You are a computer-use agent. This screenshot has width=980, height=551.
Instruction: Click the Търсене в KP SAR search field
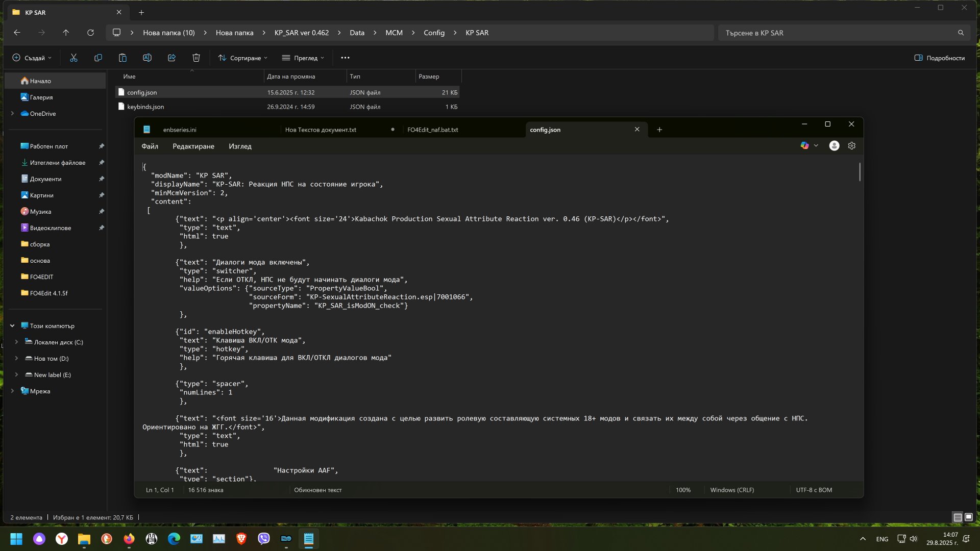point(837,33)
